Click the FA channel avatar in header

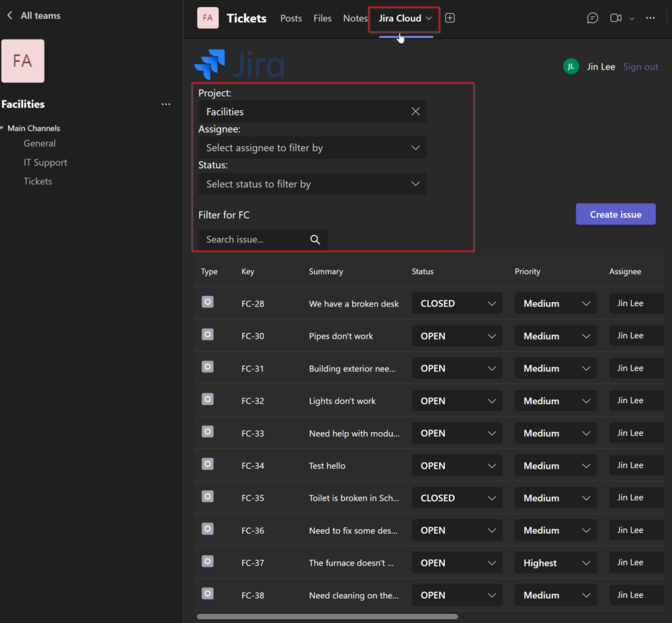pyautogui.click(x=208, y=18)
